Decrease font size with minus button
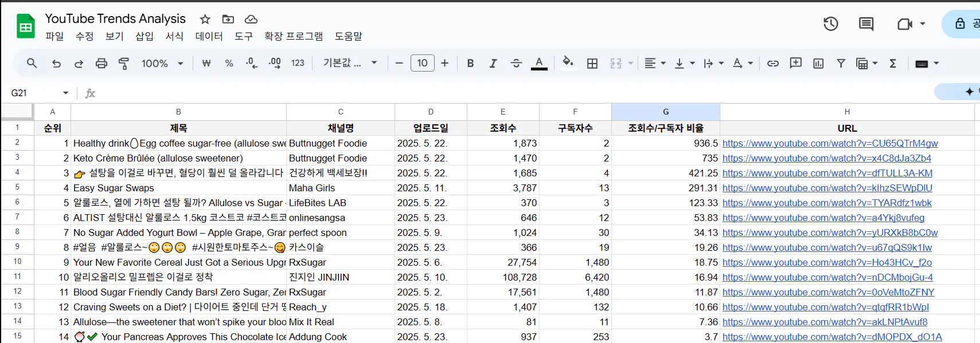The image size is (980, 343). click(399, 63)
